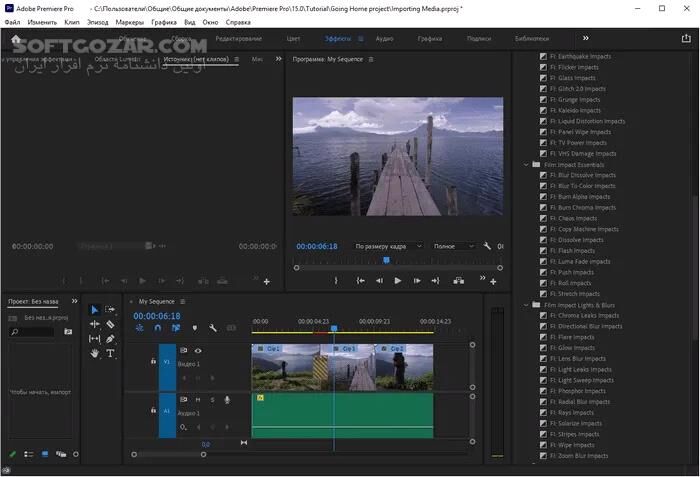Go to Out point in Program monitor
This screenshot has width=700, height=477.
[x=435, y=280]
